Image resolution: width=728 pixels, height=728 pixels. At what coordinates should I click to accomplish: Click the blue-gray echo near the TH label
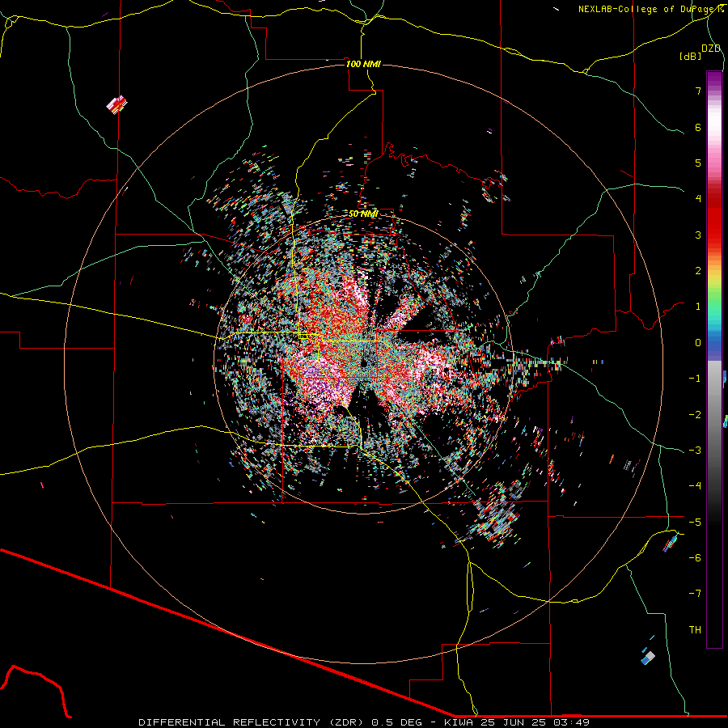tap(648, 657)
